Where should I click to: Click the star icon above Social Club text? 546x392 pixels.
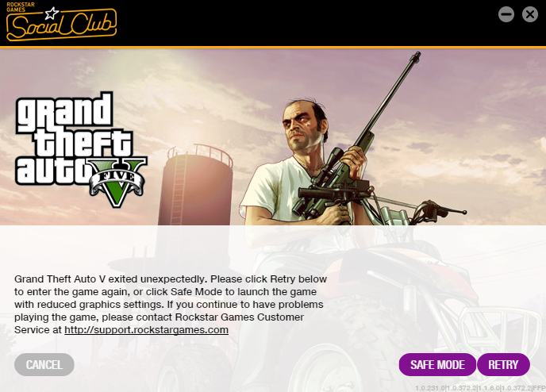click(52, 13)
